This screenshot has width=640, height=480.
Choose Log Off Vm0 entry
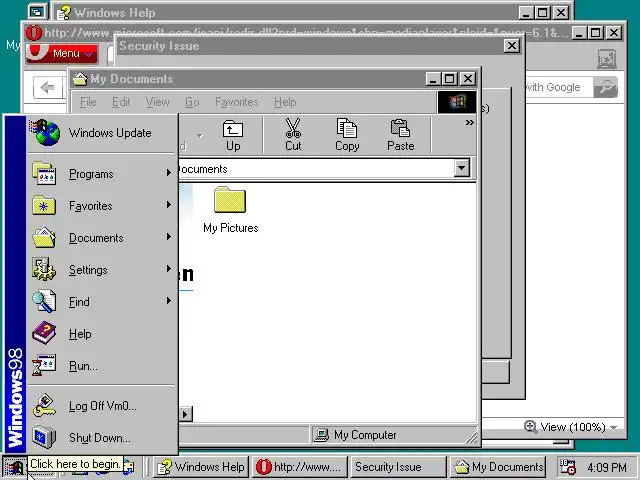click(102, 406)
